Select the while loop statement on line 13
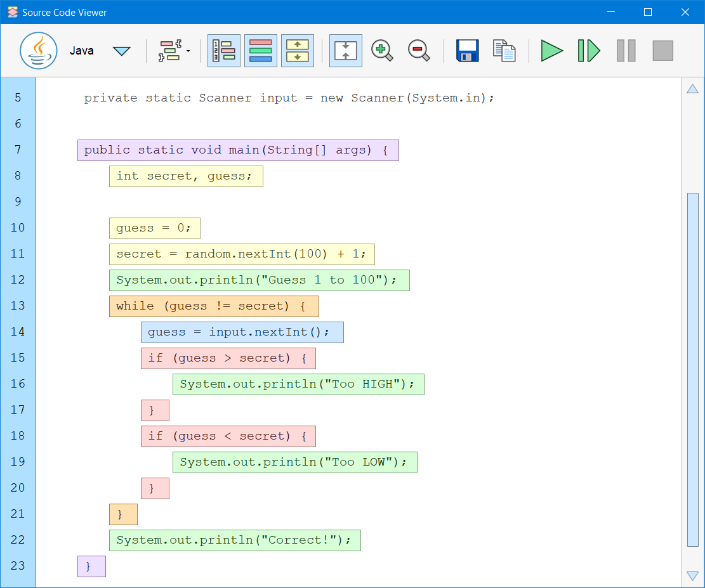Viewport: 705px width, 588px height. point(214,306)
